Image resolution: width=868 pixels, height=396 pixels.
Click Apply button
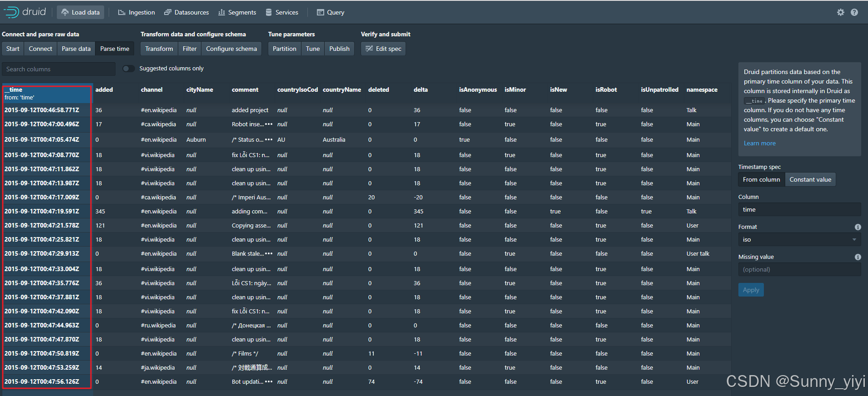pos(751,290)
